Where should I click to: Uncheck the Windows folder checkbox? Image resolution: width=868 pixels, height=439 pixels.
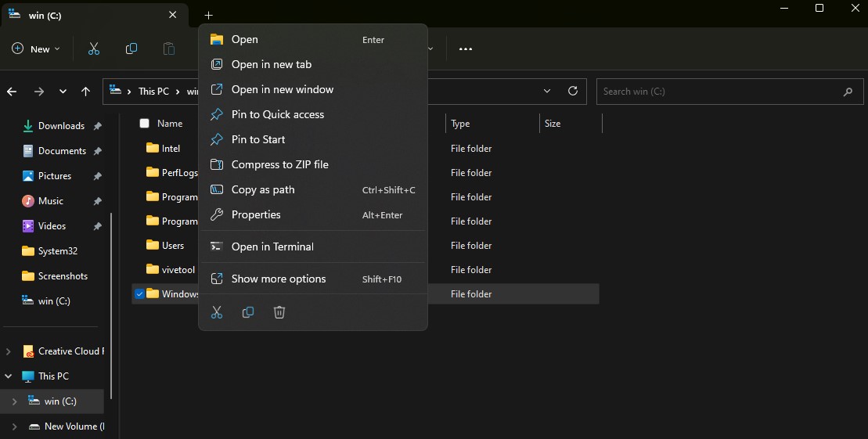[139, 294]
